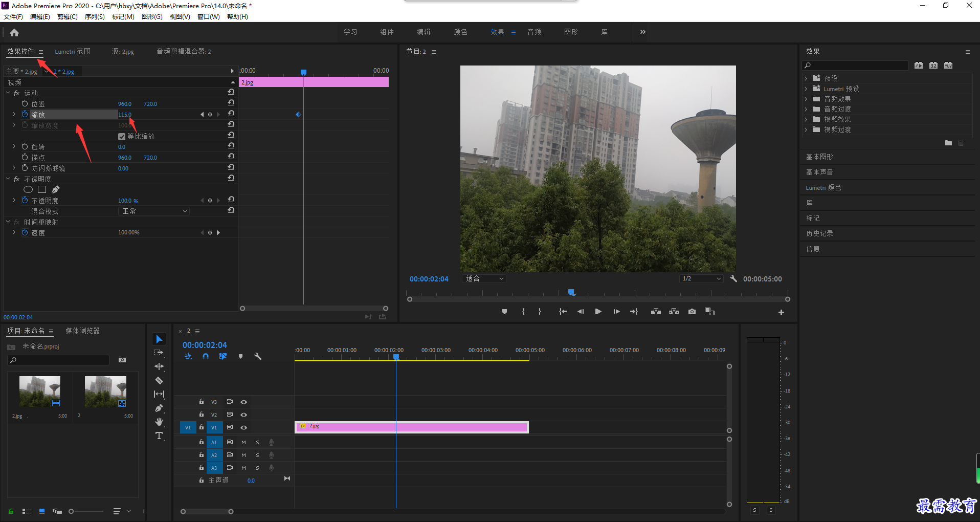Mute audio track A1

[x=243, y=442]
